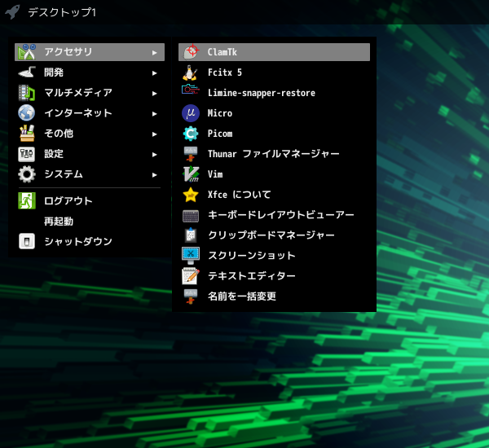Click the Limine-snapper-restore camera icon
Screen dimensions: 489x448
(x=191, y=90)
